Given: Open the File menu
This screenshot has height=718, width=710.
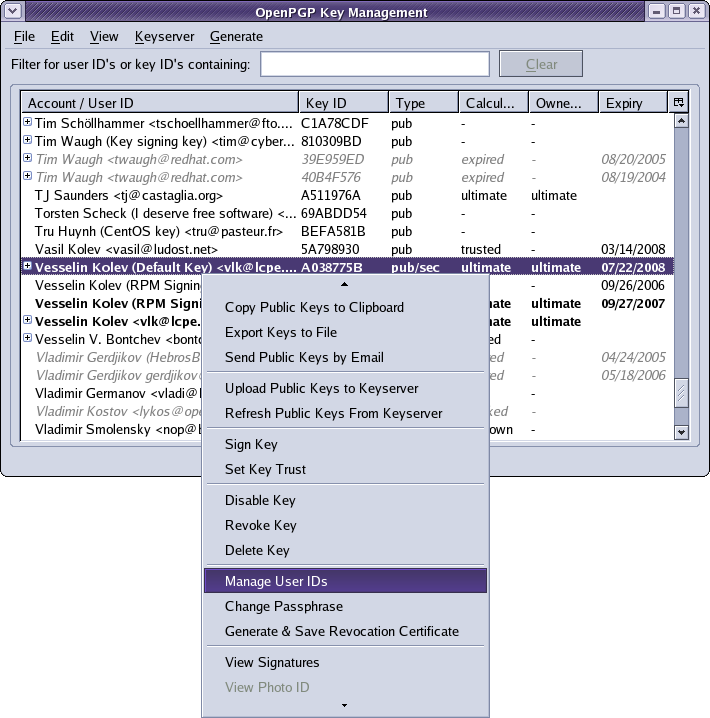Looking at the screenshot, I should (24, 37).
